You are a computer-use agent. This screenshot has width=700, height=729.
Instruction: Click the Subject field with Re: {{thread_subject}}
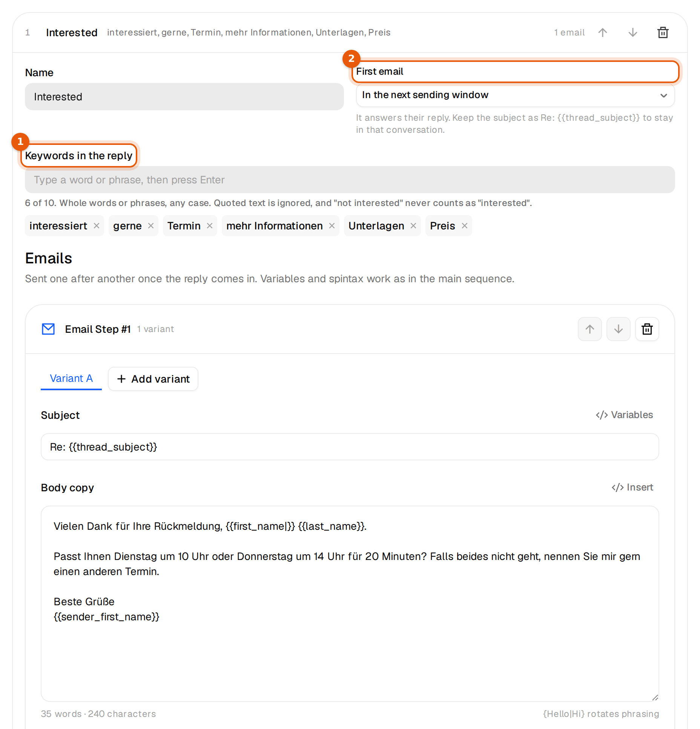click(x=350, y=447)
